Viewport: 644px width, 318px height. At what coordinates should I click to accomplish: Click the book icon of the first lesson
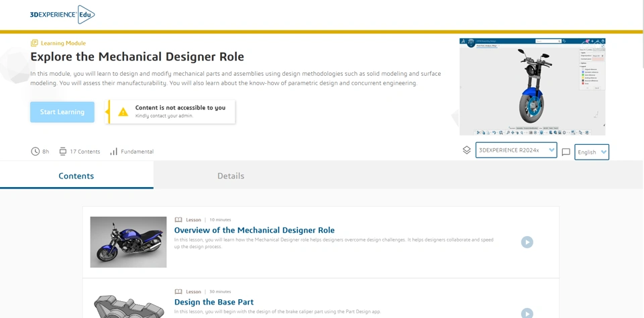pos(178,219)
